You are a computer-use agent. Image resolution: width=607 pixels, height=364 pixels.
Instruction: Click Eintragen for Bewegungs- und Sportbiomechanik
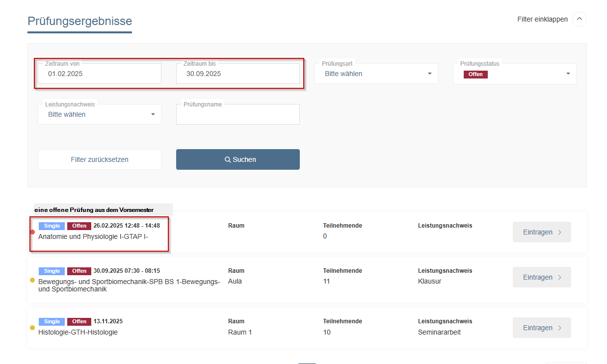(x=542, y=277)
